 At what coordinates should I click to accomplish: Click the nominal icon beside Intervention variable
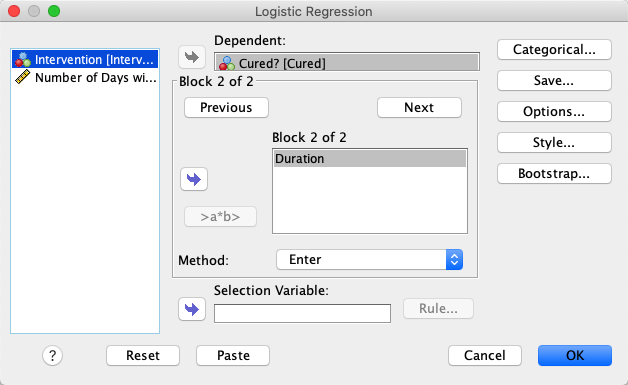click(x=23, y=60)
